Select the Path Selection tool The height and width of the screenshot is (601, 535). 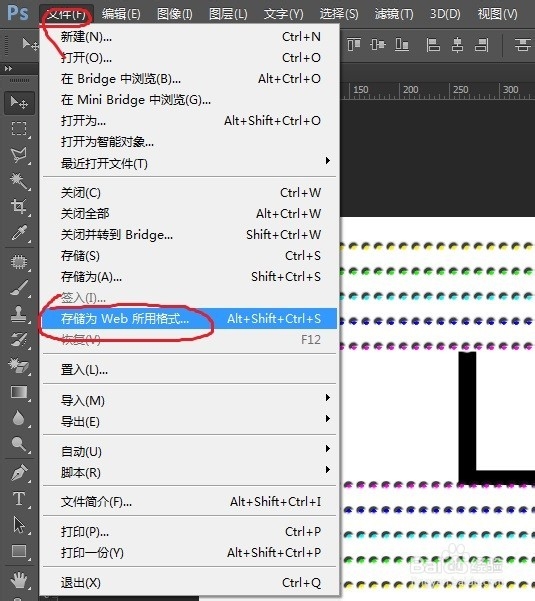[x=19, y=525]
